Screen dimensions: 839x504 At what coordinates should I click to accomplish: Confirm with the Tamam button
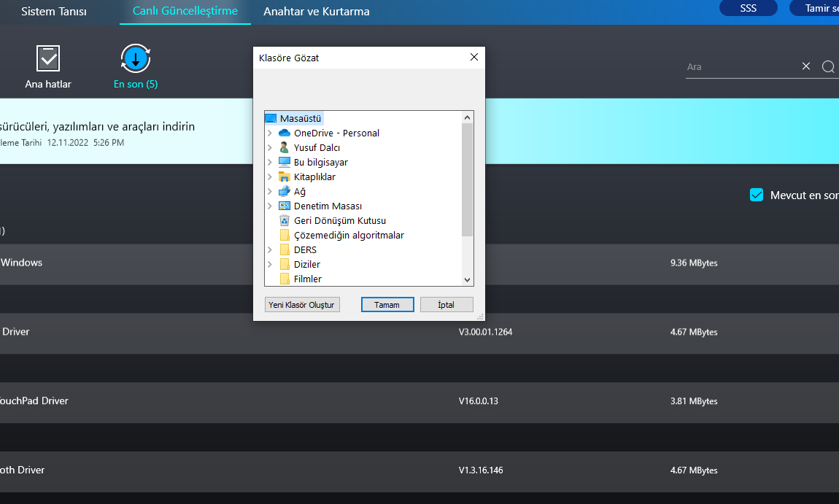click(387, 304)
